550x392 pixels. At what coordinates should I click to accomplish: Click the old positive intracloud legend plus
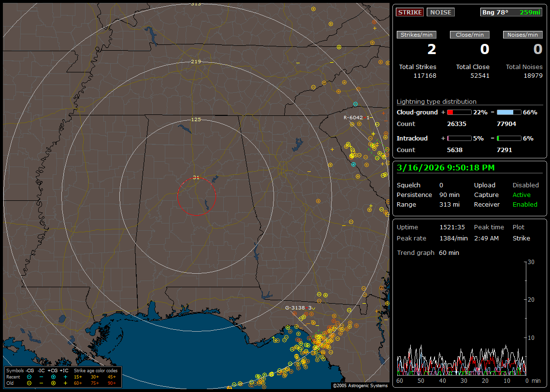(x=65, y=383)
